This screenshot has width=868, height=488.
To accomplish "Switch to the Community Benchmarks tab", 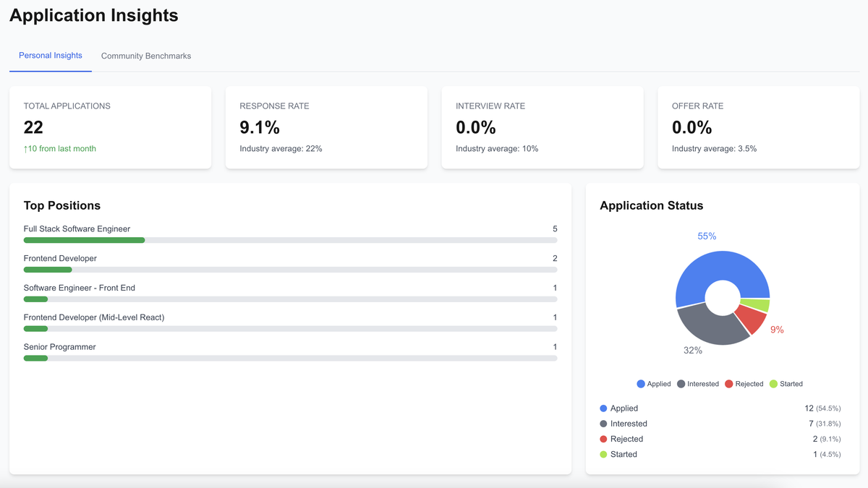I will [x=146, y=55].
